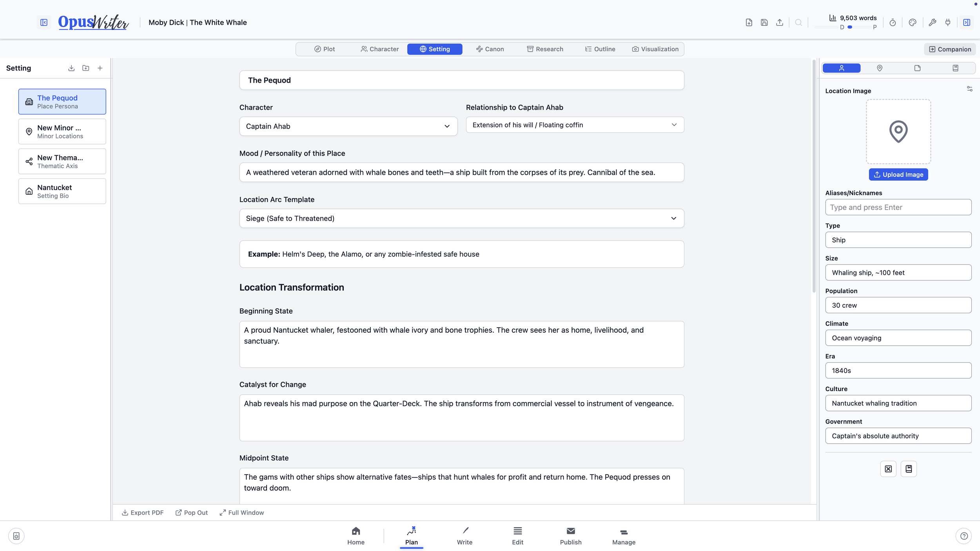Screen dimensions: 980x551
Task: Open Relationship to Captain Ahab dropdown
Action: pos(575,125)
